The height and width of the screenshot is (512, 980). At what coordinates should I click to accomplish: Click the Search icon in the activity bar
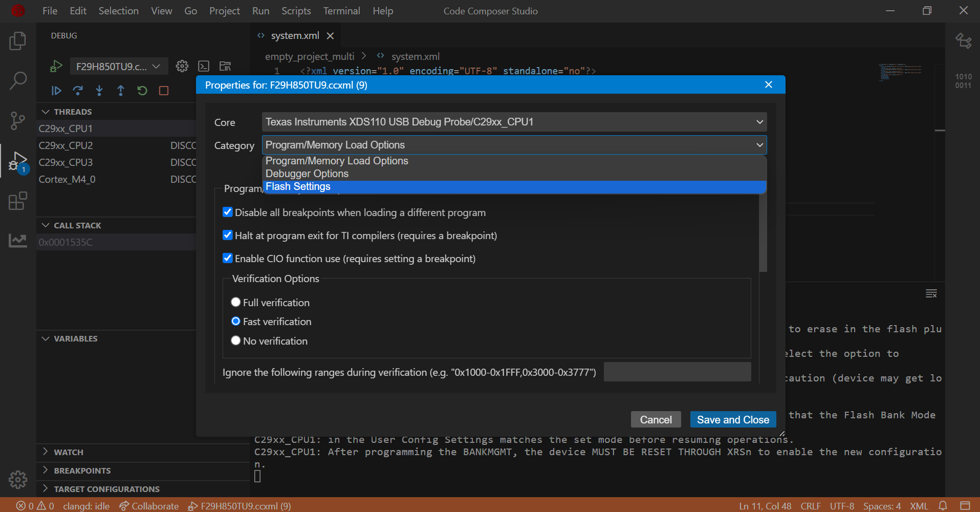17,80
